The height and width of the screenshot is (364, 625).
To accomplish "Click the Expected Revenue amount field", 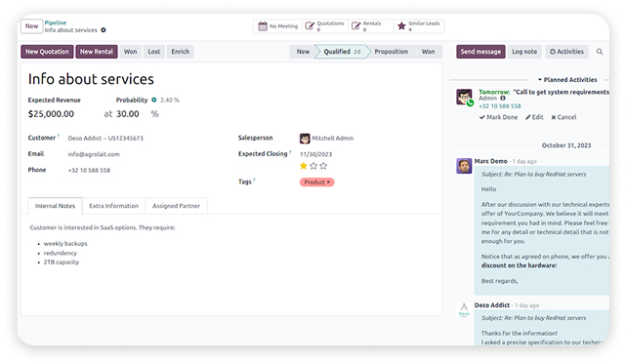I will click(x=51, y=114).
